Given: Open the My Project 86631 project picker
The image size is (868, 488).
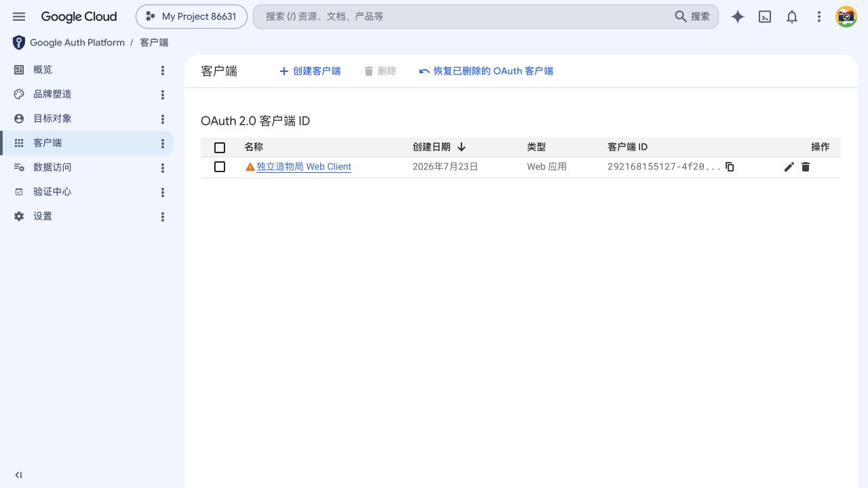Looking at the screenshot, I should pos(191,17).
